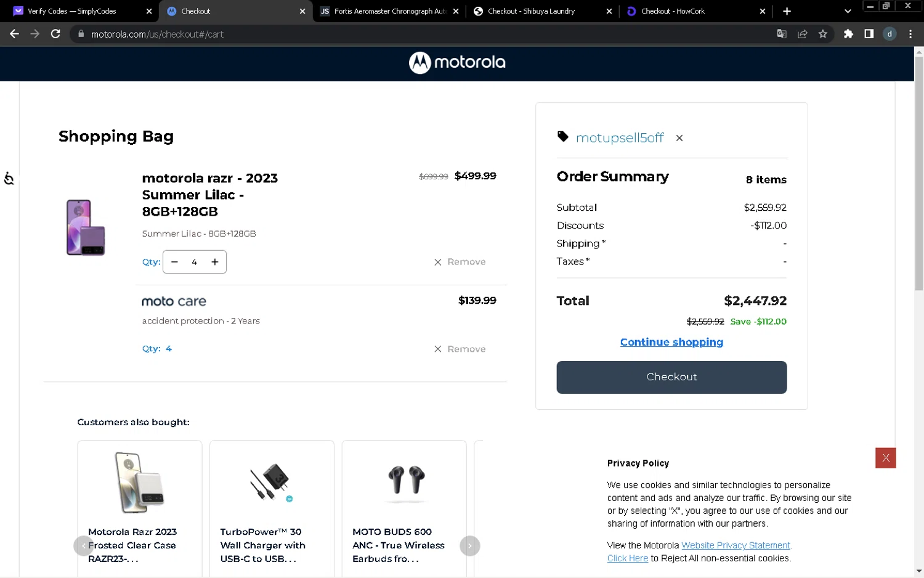Click the Discounts value -$112.00
924x578 pixels.
(x=768, y=226)
